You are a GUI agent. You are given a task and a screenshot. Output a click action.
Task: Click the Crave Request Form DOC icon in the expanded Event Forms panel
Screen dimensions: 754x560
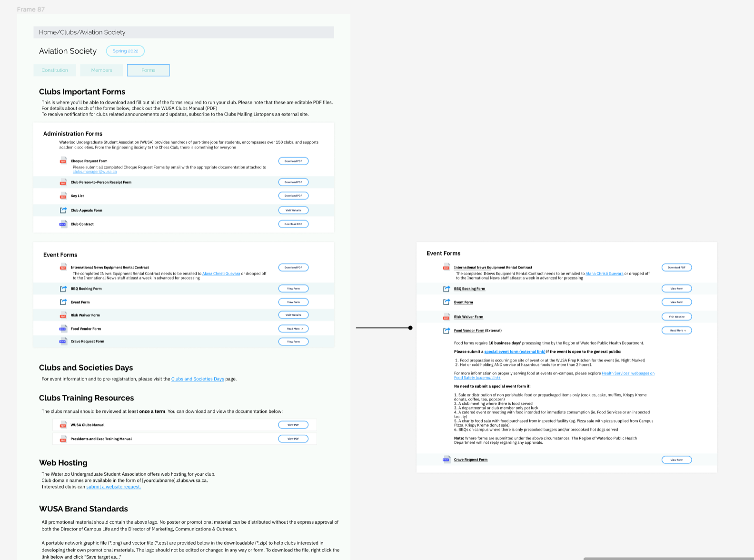pyautogui.click(x=446, y=460)
